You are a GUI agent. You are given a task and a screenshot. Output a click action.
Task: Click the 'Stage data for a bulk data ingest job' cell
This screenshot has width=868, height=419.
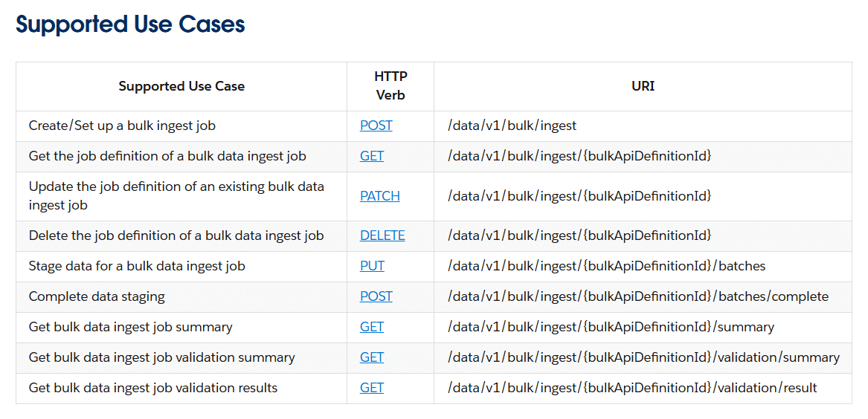point(137,266)
